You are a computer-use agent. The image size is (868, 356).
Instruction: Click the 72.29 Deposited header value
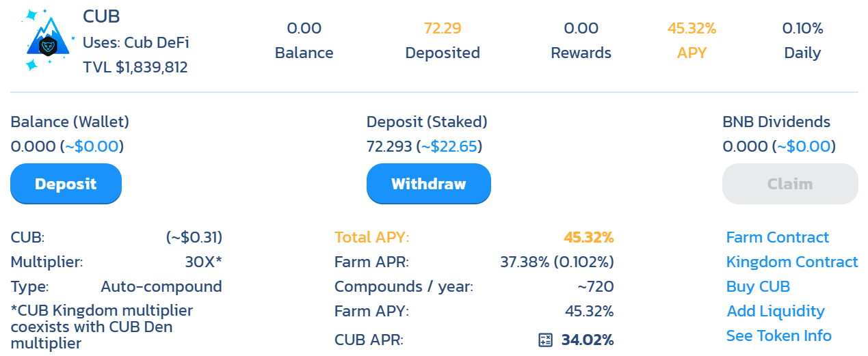click(x=443, y=28)
